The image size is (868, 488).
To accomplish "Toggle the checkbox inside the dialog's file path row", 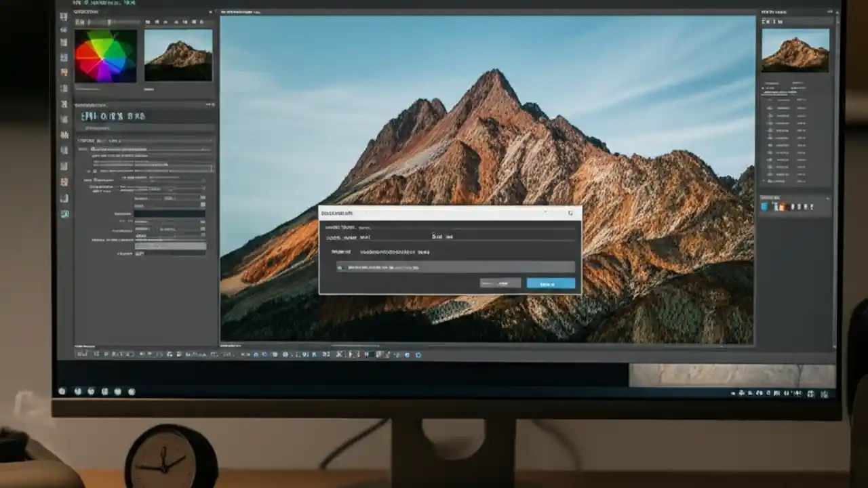I will pyautogui.click(x=339, y=267).
